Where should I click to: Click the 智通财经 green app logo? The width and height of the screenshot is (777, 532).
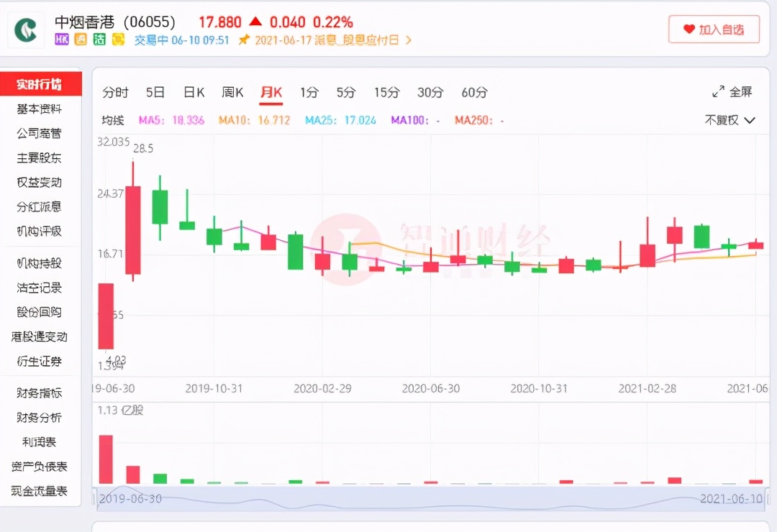click(26, 31)
